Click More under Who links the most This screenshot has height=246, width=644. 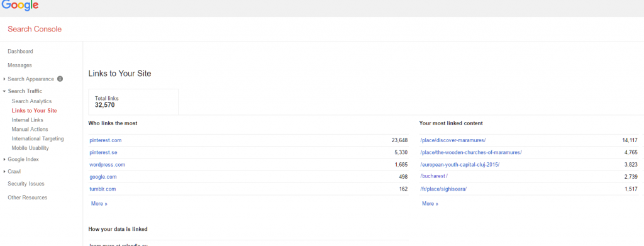99,204
